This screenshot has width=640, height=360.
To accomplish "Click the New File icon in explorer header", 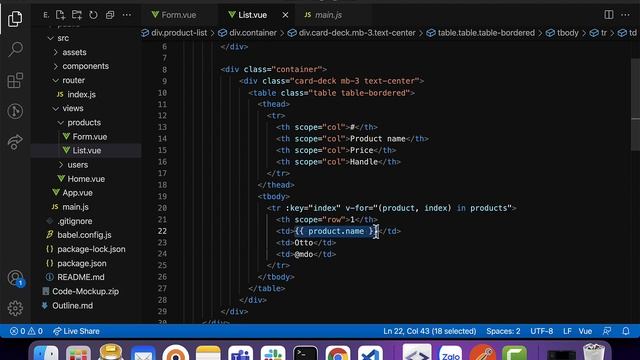I will (60, 15).
